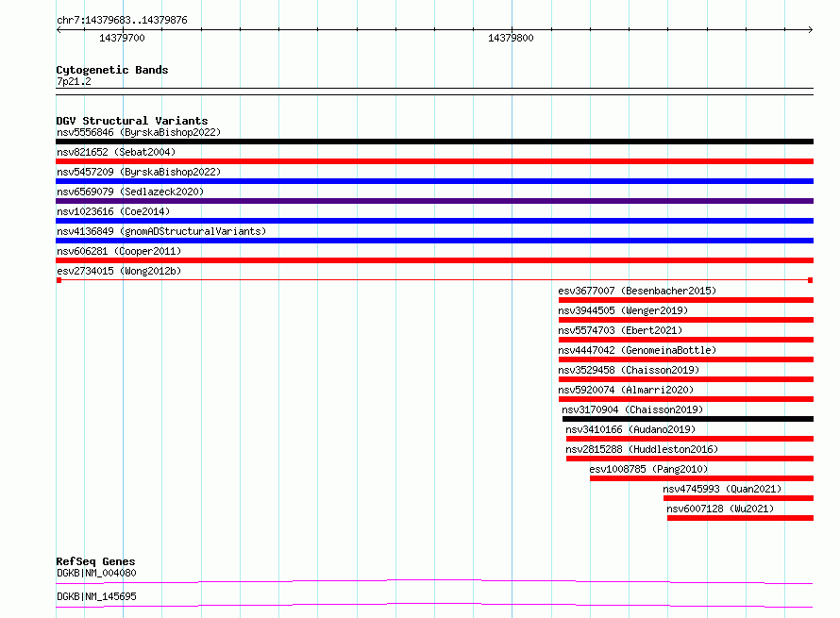Open nsv4447042 (GenomeinaBottle) variant
The height and width of the screenshot is (618, 840).
point(637,350)
